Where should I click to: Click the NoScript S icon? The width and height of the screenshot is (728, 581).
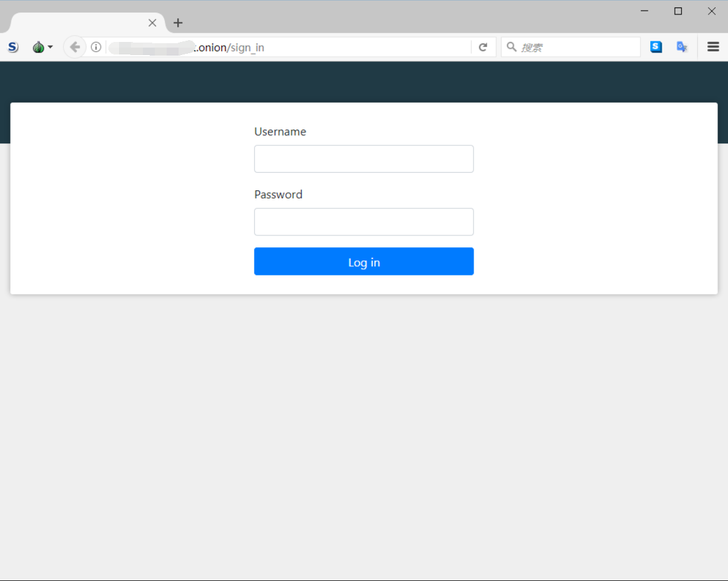pyautogui.click(x=13, y=47)
